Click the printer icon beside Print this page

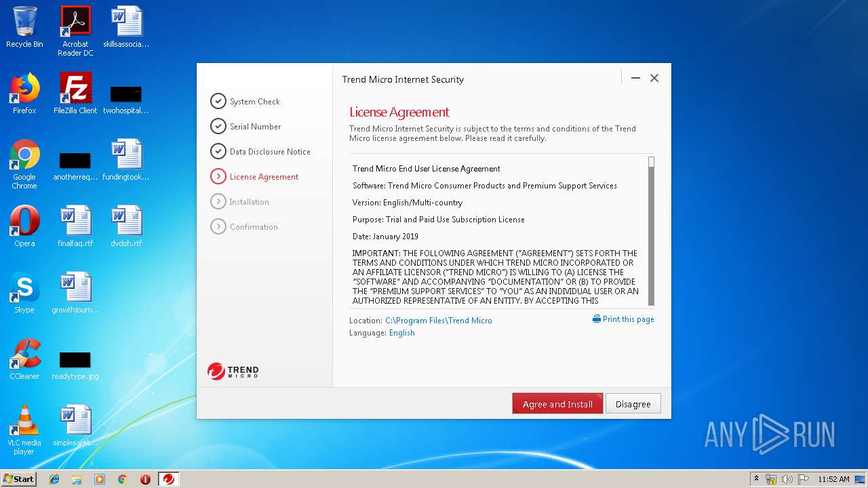click(597, 319)
